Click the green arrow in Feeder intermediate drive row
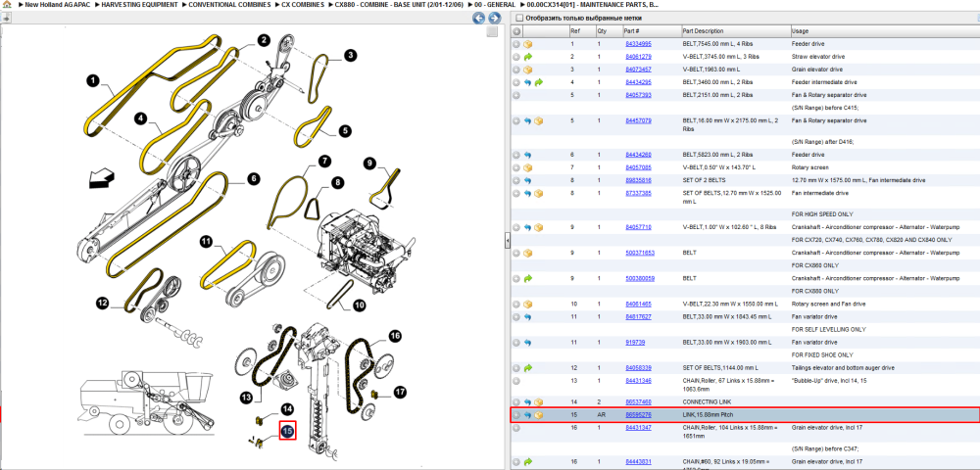980x470 pixels. coord(539,82)
